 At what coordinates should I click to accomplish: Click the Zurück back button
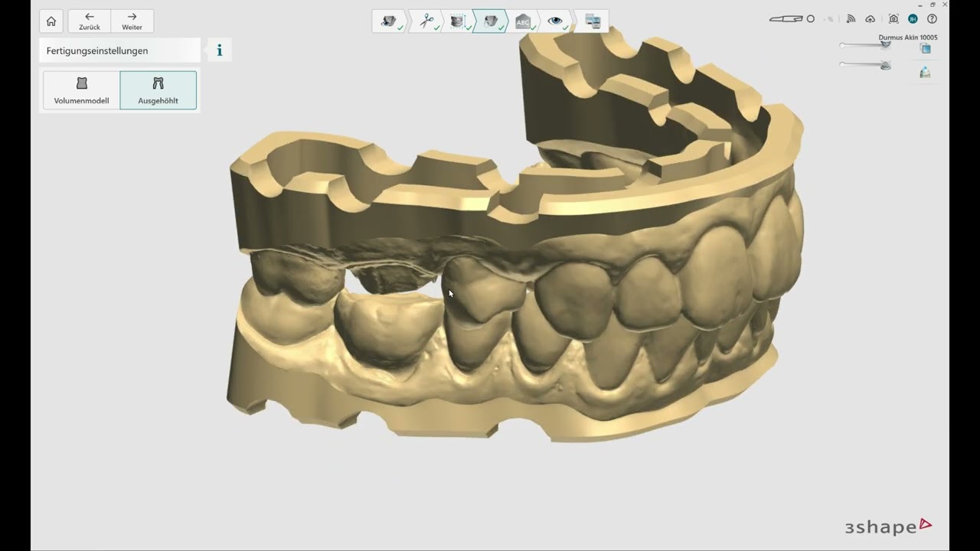pyautogui.click(x=90, y=21)
